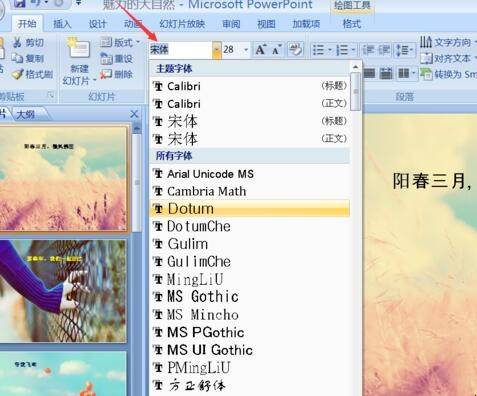Click the slide pane scroll-up arrow
Image resolution: width=477 pixels, height=396 pixels.
click(x=137, y=128)
